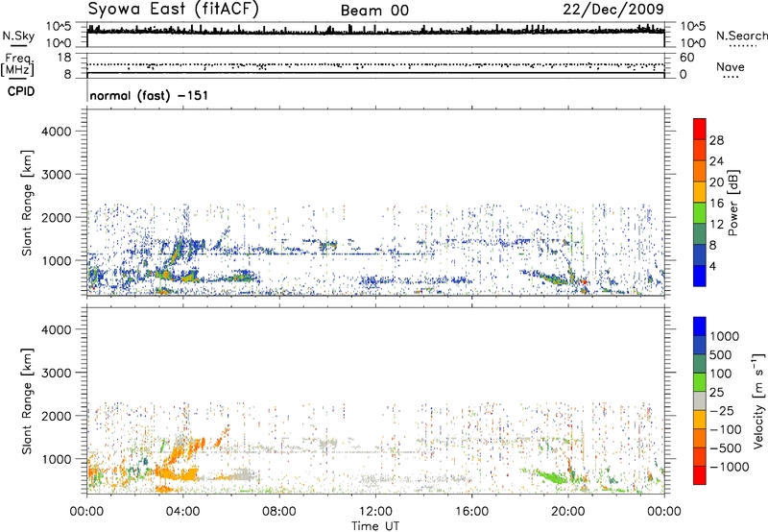Screen dimensions: 768x532
Task: Click the red -1000 velocity colorbar segment
Action: pos(700,475)
